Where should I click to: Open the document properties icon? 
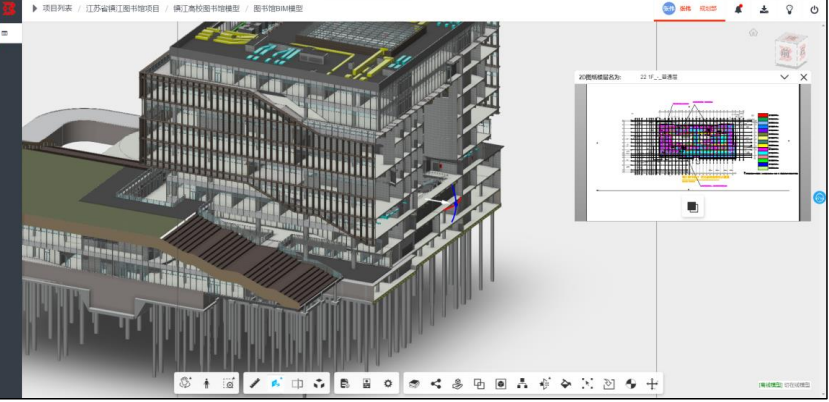(x=345, y=383)
